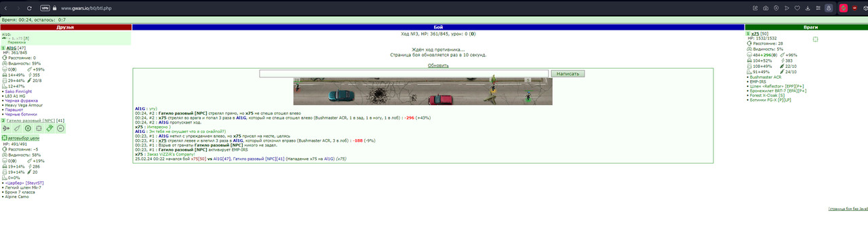Click the battle map thumbnail image

coord(422,91)
